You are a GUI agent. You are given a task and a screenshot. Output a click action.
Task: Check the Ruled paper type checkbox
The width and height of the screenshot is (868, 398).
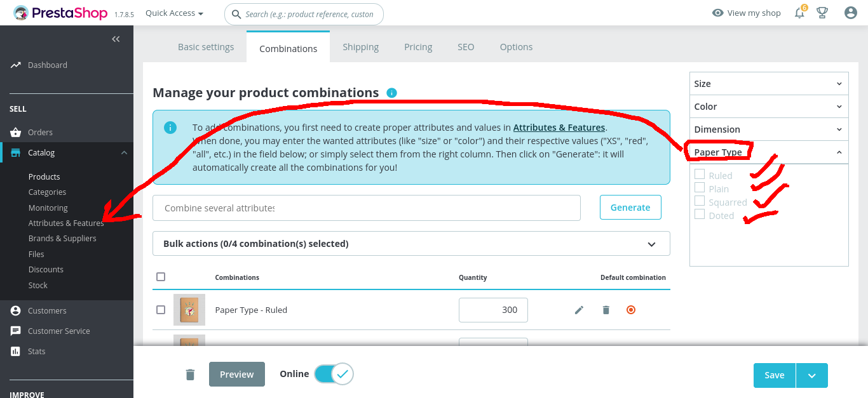pyautogui.click(x=700, y=175)
